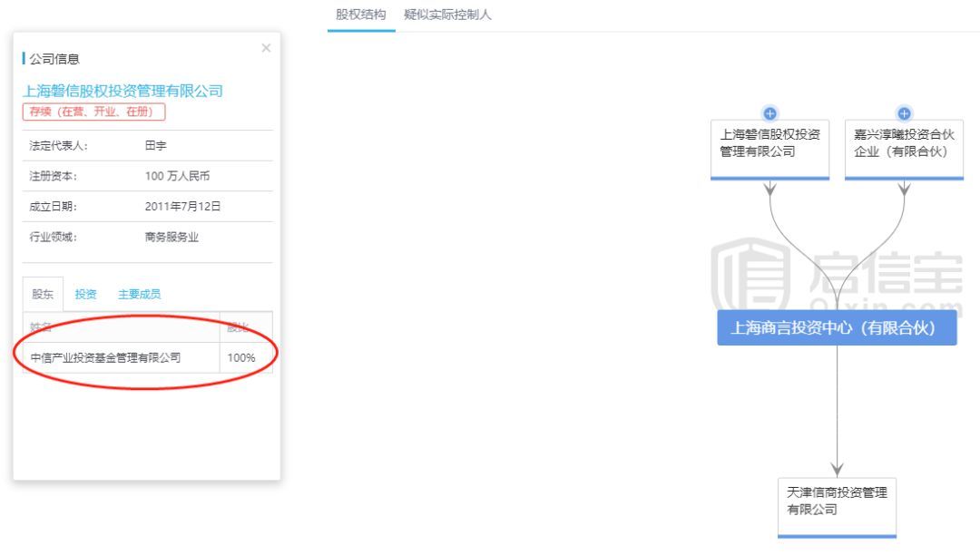Click the 注册资本 label

coord(54,176)
